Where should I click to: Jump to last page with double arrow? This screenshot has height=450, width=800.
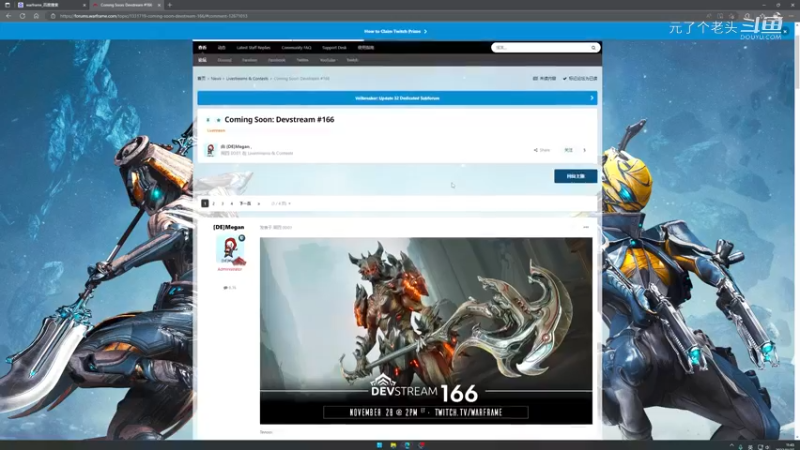pos(259,204)
